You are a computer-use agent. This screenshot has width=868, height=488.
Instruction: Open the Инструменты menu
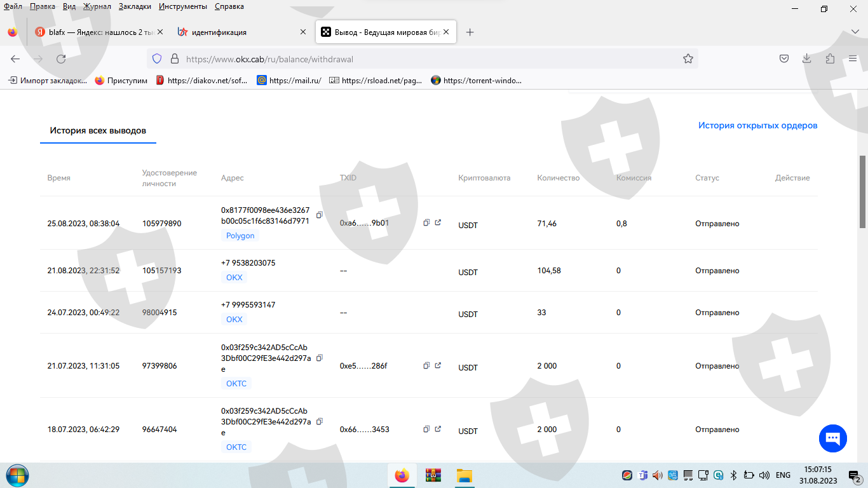point(183,6)
